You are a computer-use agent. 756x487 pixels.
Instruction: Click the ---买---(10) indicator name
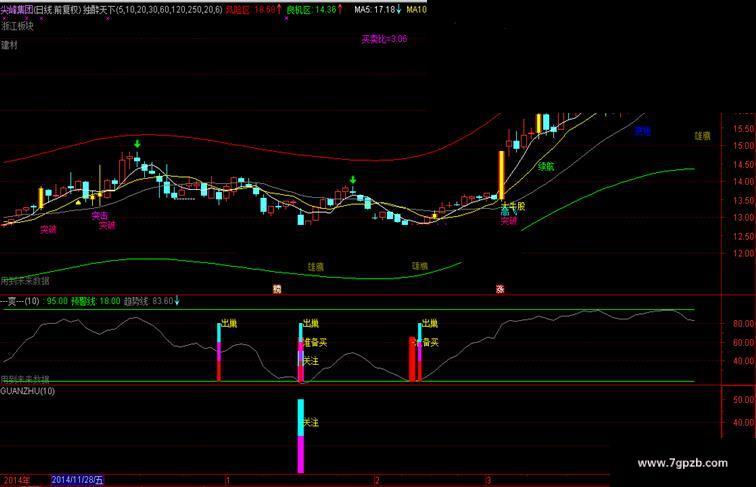pos(20,301)
